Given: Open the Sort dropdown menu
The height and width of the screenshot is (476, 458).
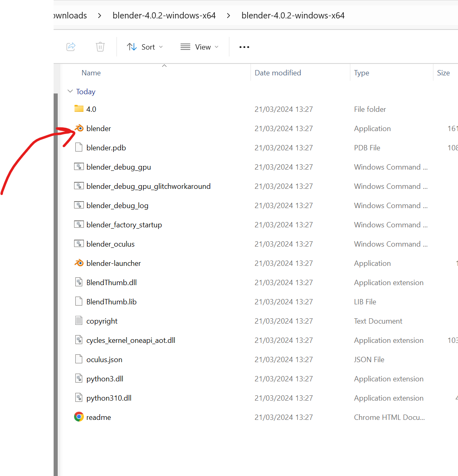Looking at the screenshot, I should pos(145,47).
